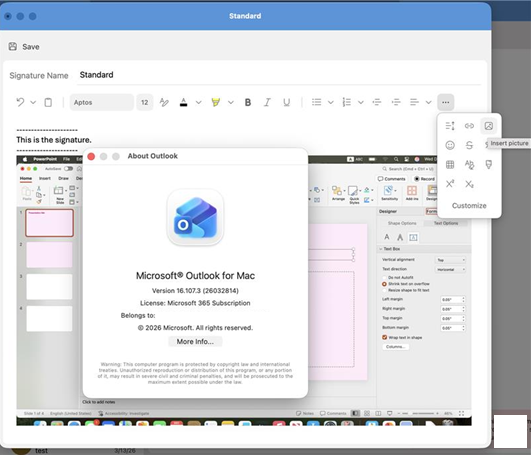Click the insert link icon
The height and width of the screenshot is (457, 531).
[469, 126]
